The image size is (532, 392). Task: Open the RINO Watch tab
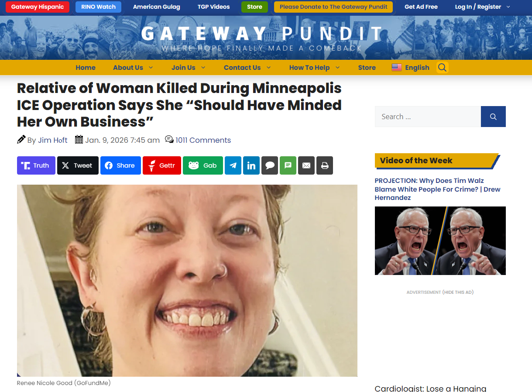(x=99, y=7)
